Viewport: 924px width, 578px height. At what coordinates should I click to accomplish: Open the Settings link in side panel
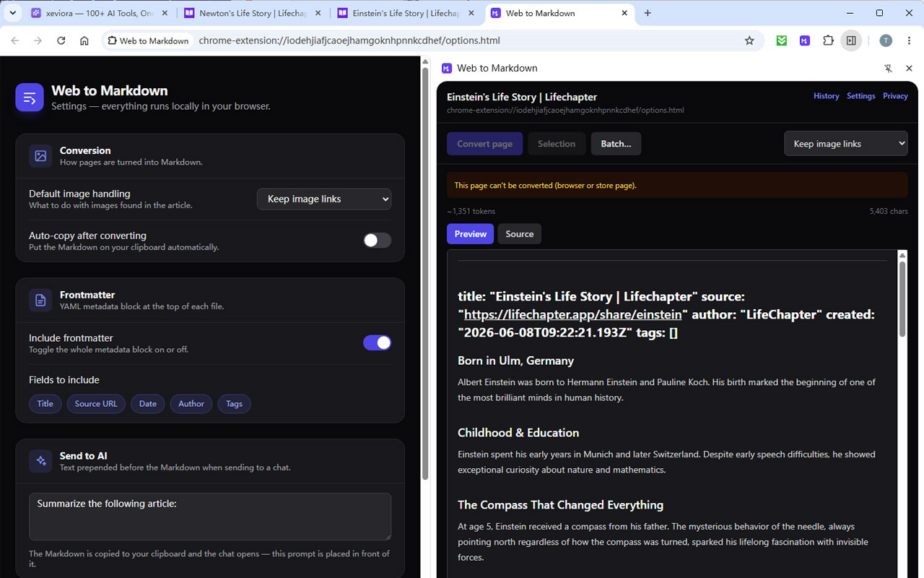(861, 96)
